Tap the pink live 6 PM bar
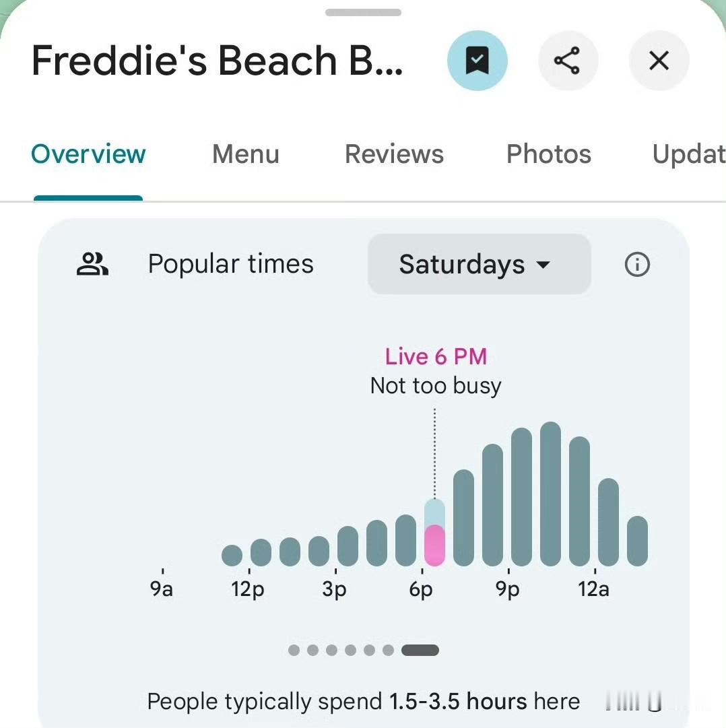726x728 pixels. click(x=435, y=545)
